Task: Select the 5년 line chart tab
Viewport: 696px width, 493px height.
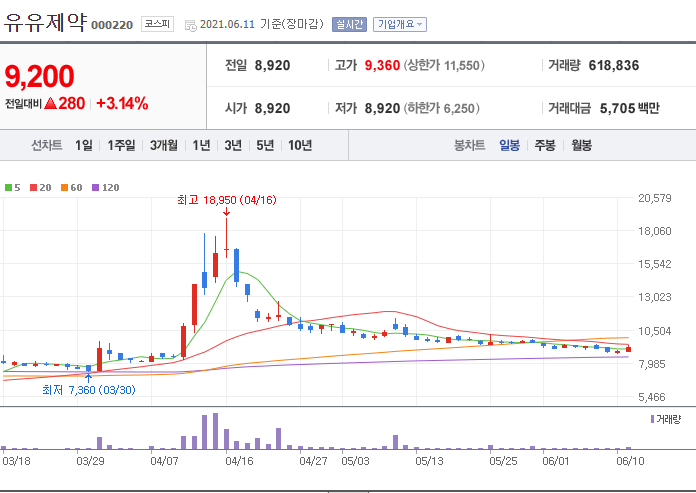Action: (265, 145)
